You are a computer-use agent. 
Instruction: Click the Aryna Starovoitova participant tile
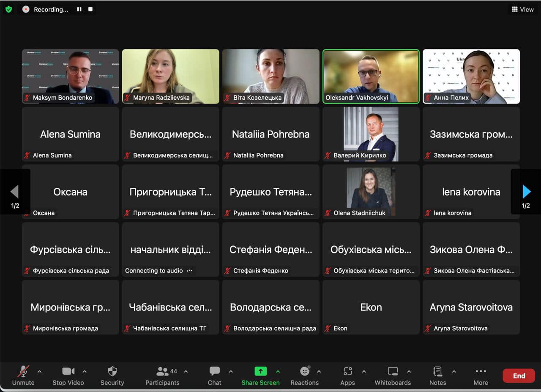click(471, 307)
